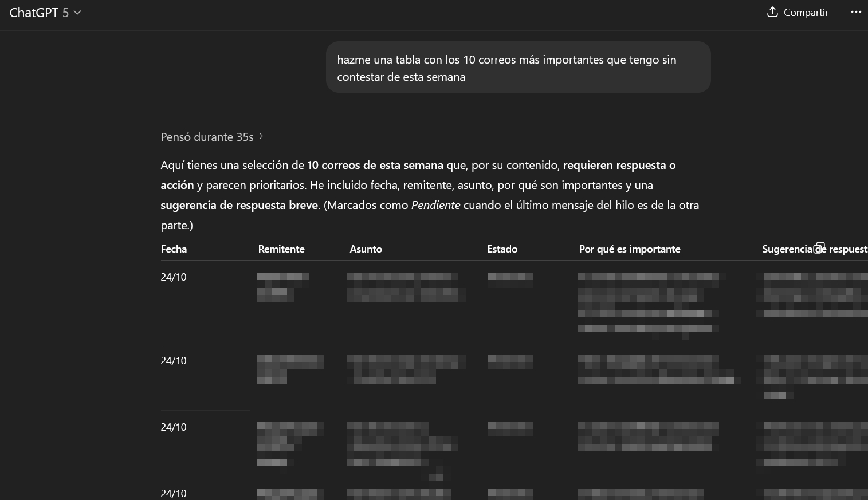The width and height of the screenshot is (868, 500).
Task: Click the 'Fecha' column header
Action: pyautogui.click(x=174, y=249)
